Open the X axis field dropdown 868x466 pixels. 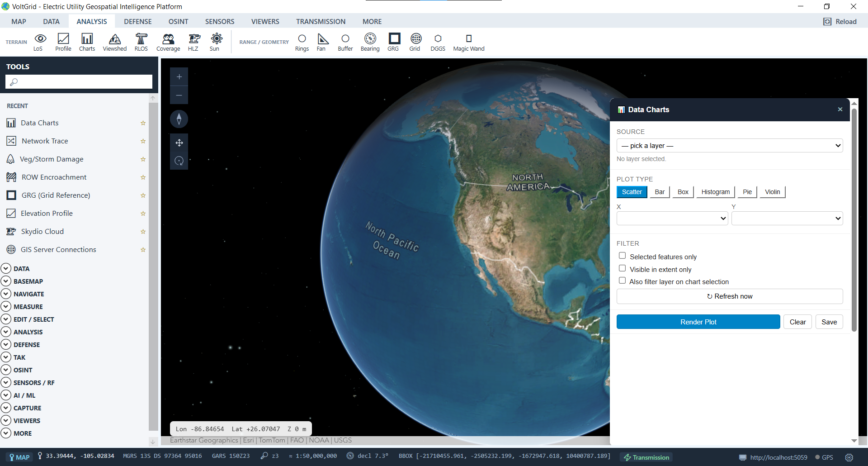click(x=672, y=218)
